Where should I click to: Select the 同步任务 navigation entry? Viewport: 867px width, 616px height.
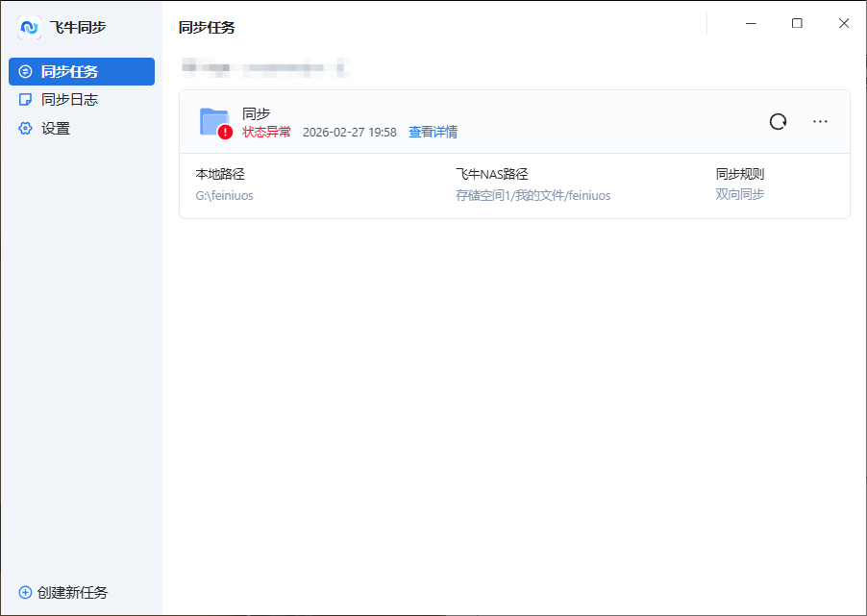point(60,71)
